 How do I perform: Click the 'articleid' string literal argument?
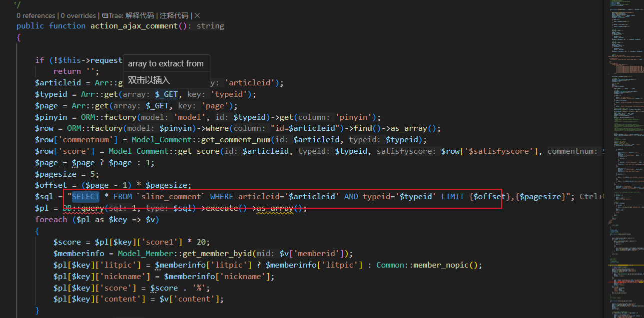pyautogui.click(x=252, y=83)
